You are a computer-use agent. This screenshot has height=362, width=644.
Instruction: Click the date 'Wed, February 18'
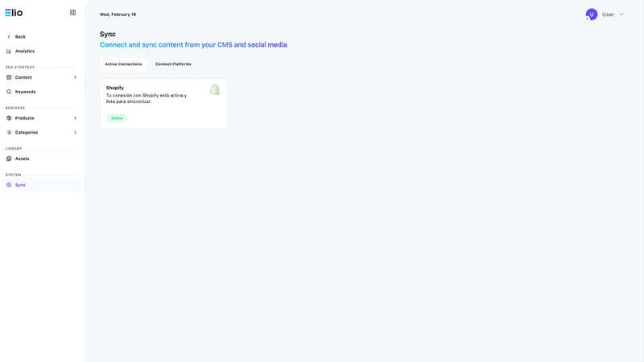(118, 14)
